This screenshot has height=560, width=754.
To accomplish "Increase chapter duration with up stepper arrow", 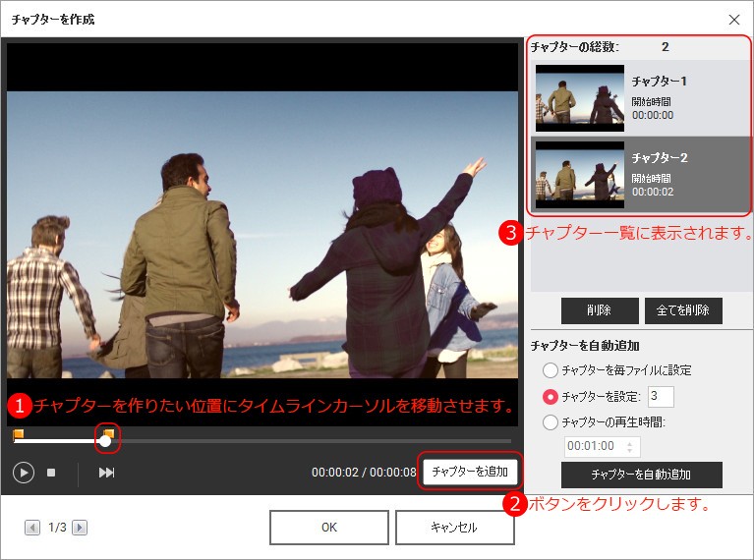I will [x=630, y=443].
